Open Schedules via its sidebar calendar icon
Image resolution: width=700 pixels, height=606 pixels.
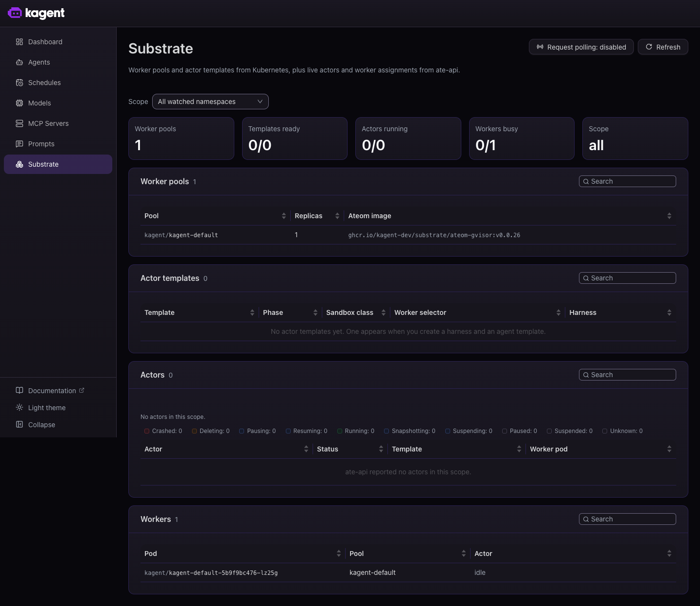19,83
